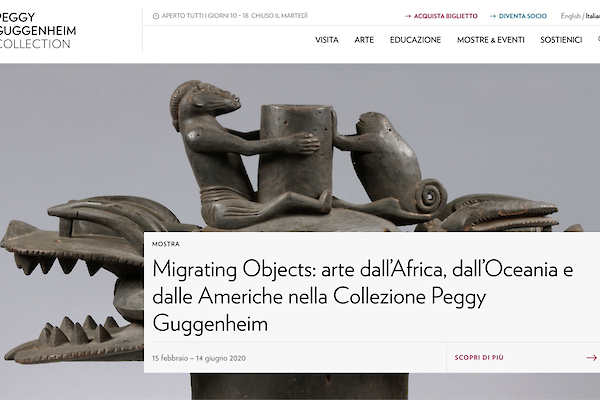Click the Acquista Biglietto link
Viewport: 600px width, 400px height.
445,16
